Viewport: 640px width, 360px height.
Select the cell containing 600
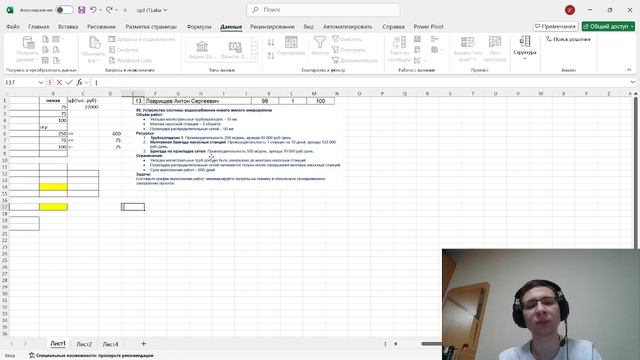110,133
